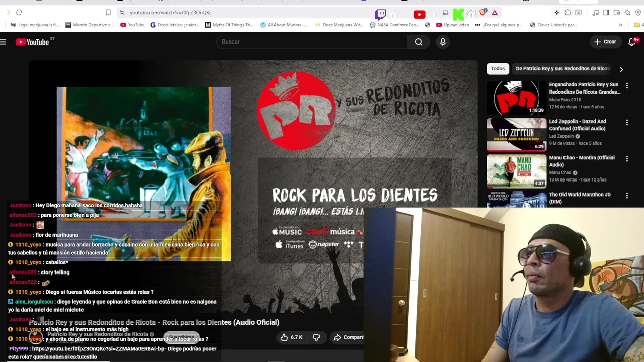Open '¿Por qué algunos p...' bookmark

point(499,25)
